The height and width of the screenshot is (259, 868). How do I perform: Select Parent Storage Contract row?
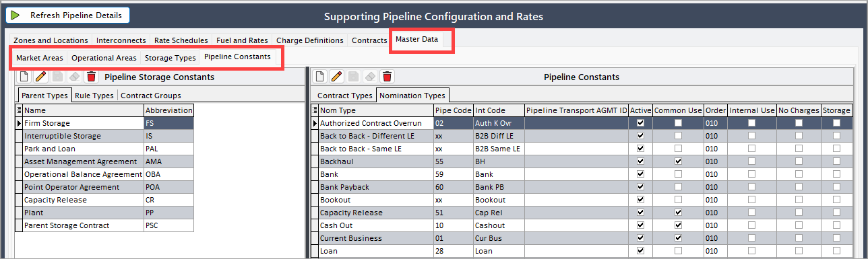pyautogui.click(x=104, y=225)
